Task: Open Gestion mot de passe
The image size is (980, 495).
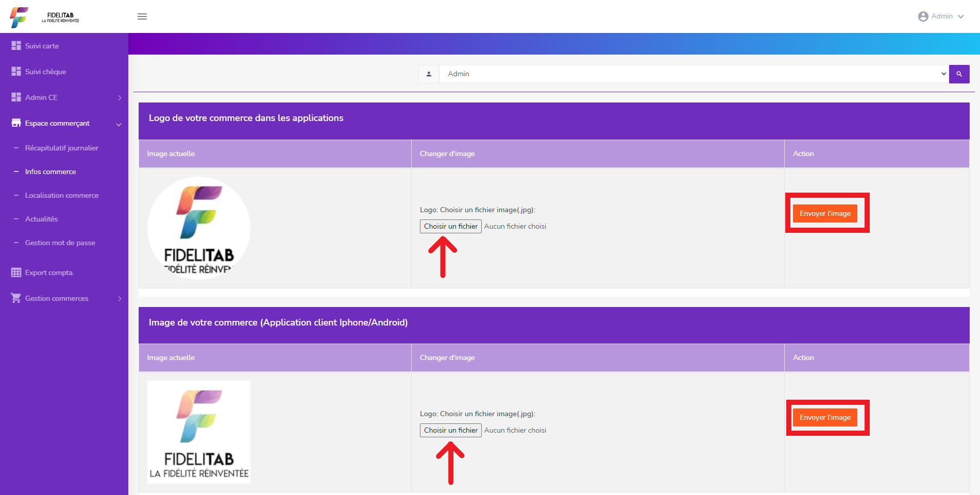Action: point(60,243)
